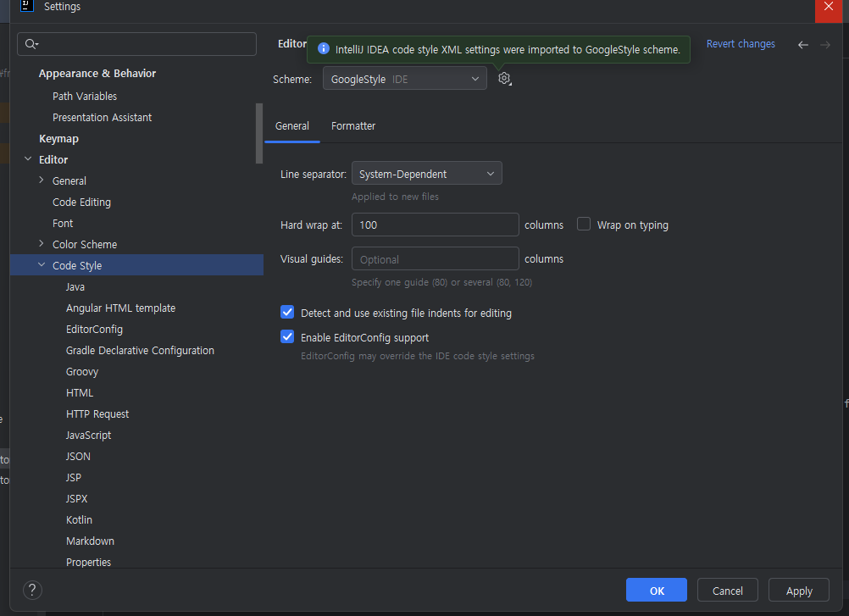Go back with the left arrow

click(803, 45)
